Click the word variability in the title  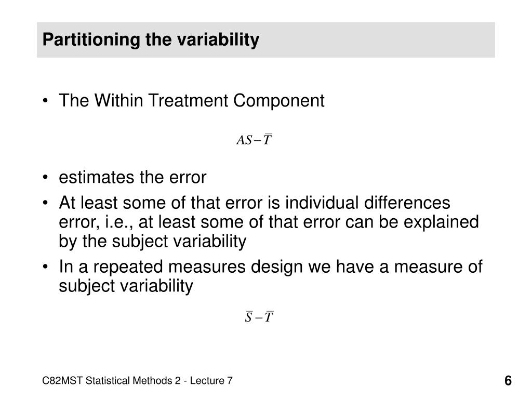(x=218, y=39)
